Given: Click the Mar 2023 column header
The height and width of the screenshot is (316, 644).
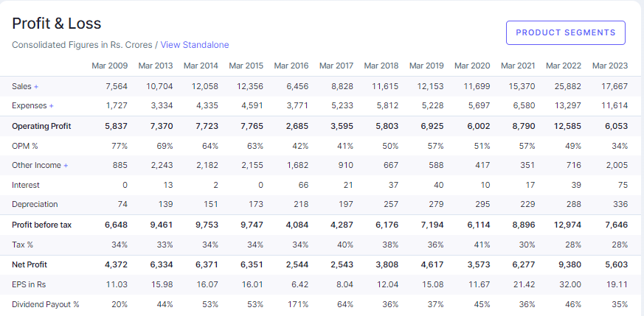Looking at the screenshot, I should [x=609, y=66].
